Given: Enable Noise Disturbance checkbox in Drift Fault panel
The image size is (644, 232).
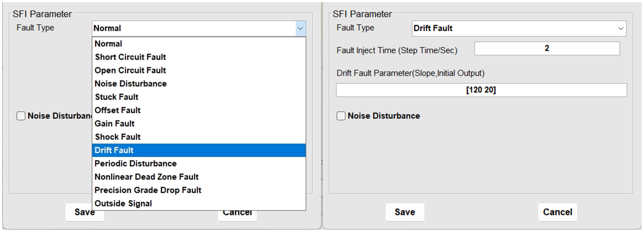Looking at the screenshot, I should [341, 116].
